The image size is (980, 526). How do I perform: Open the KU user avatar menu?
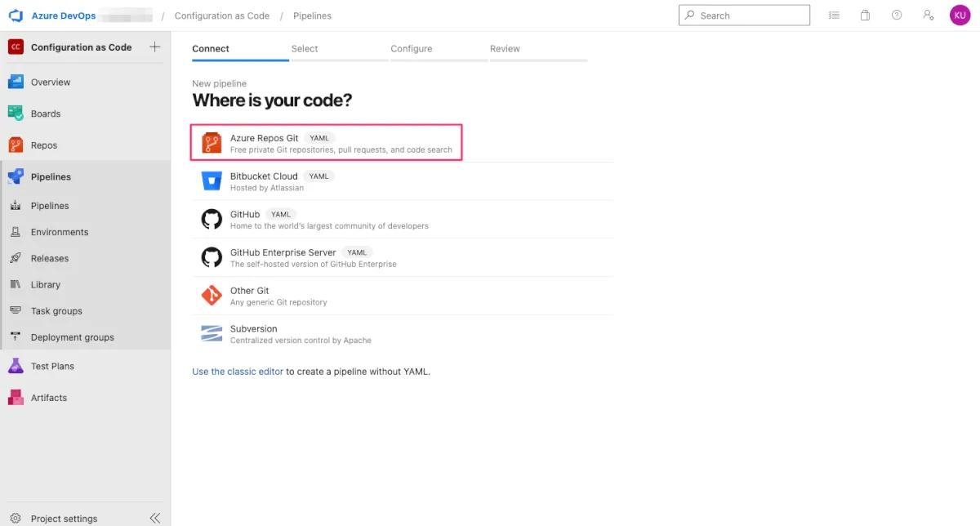(960, 16)
